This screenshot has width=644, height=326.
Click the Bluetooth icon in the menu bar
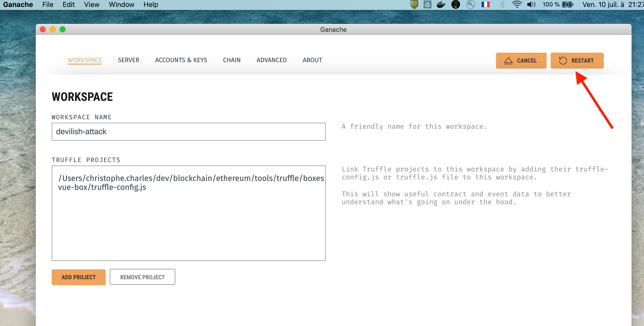[x=502, y=4]
